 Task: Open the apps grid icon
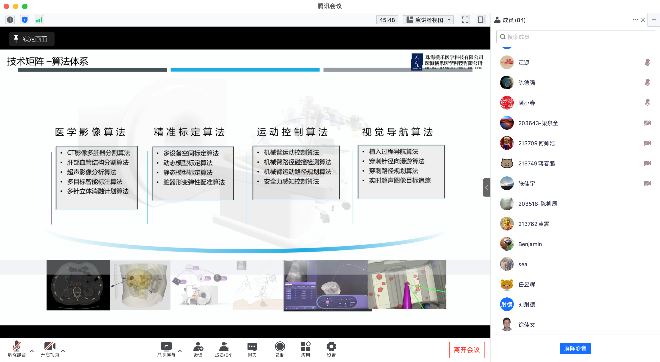click(306, 349)
